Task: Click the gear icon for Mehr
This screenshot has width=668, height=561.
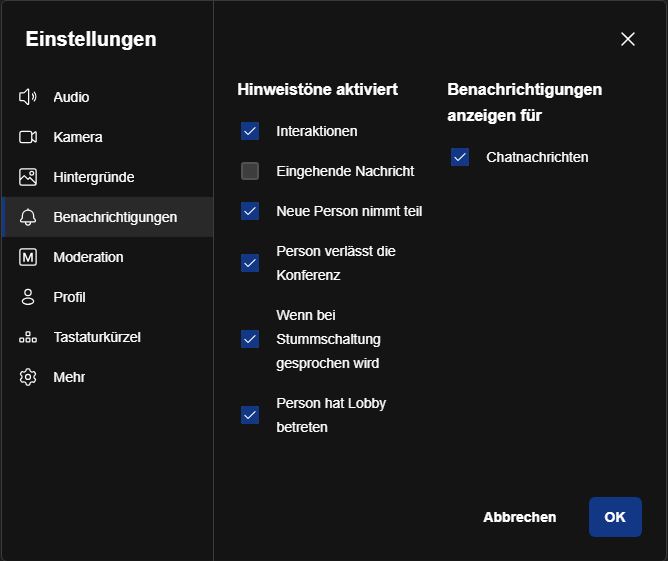Action: tap(28, 377)
